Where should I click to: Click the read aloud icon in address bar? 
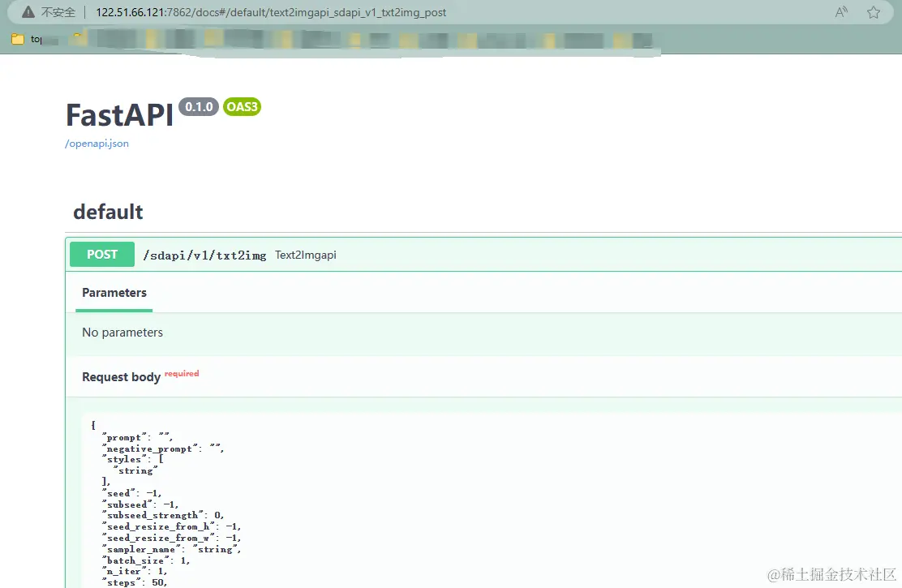click(x=841, y=12)
